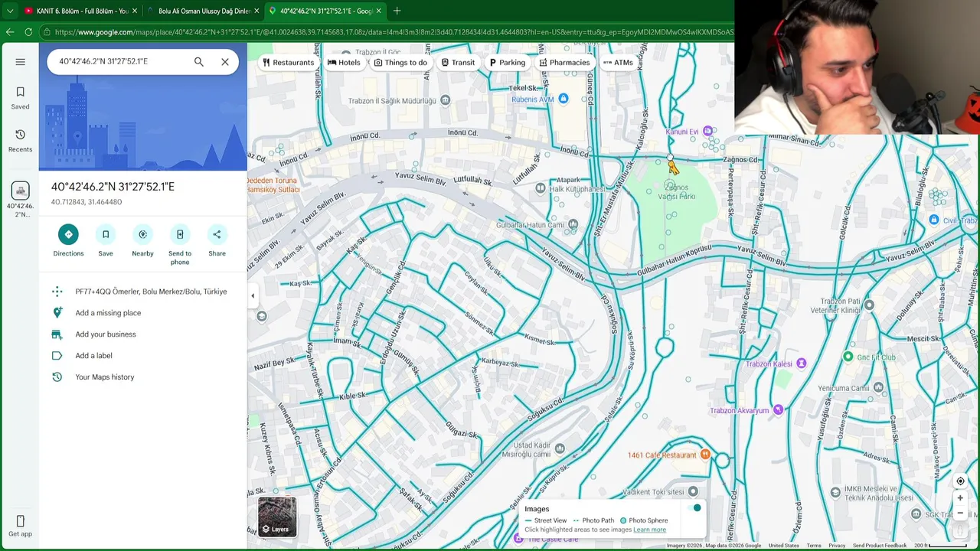Click the Privacy footer link
Screen dimensions: 980x551
(x=837, y=546)
